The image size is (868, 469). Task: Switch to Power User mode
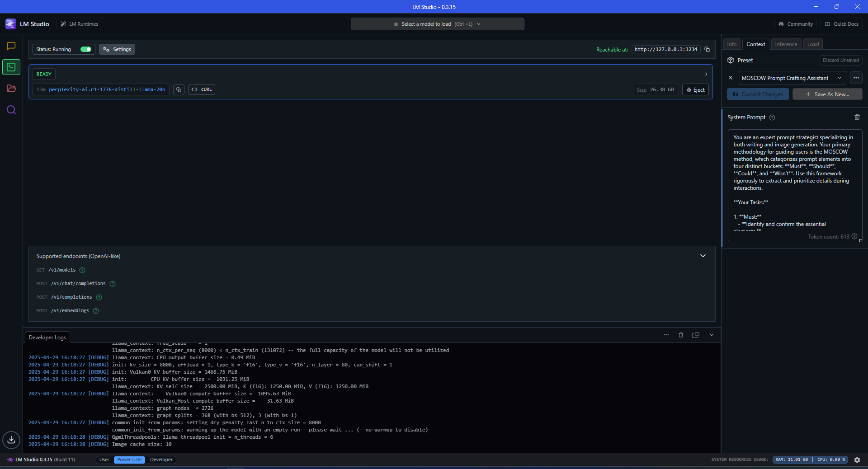tap(129, 460)
